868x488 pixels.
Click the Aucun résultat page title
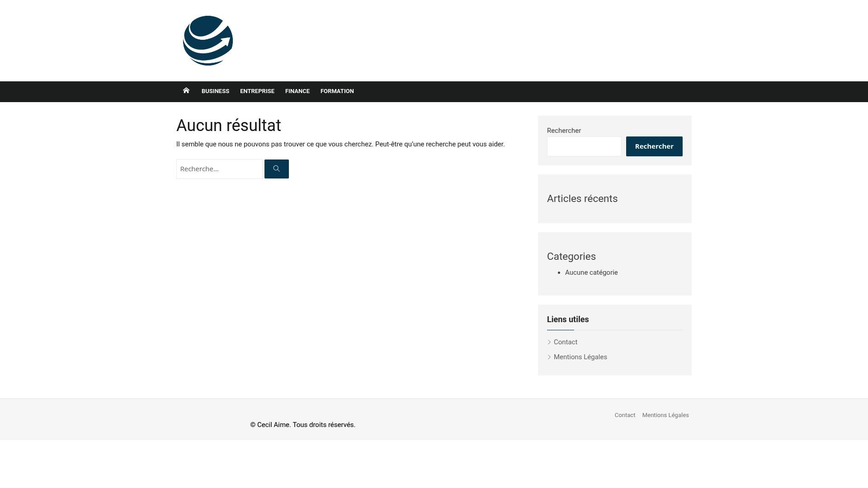point(229,126)
